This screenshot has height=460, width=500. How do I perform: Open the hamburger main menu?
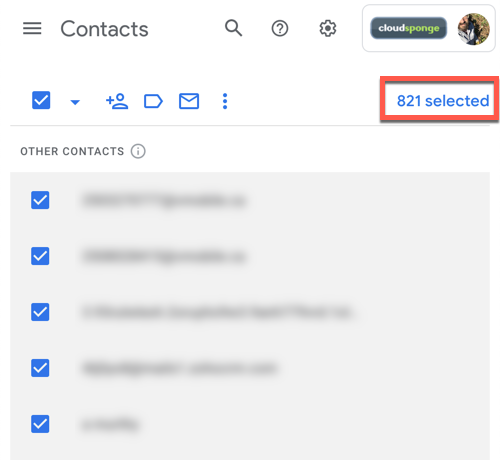tap(32, 28)
